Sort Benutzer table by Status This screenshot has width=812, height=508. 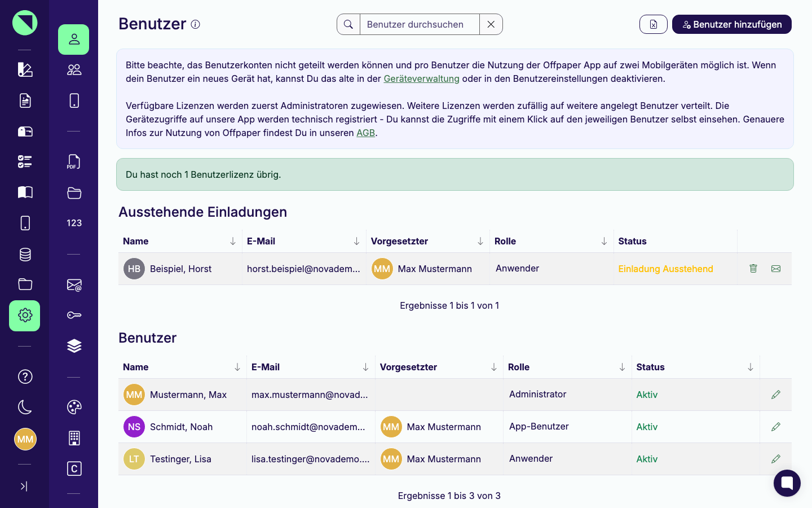751,367
